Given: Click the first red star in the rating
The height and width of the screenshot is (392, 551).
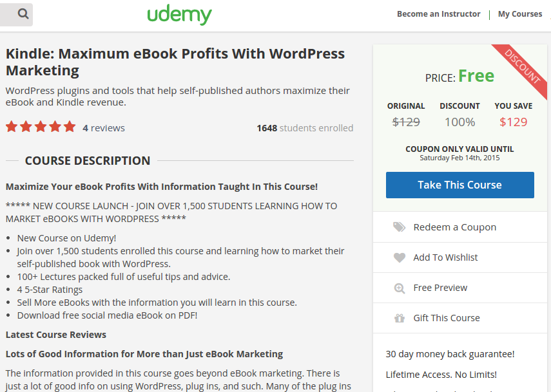Looking at the screenshot, I should pos(11,127).
